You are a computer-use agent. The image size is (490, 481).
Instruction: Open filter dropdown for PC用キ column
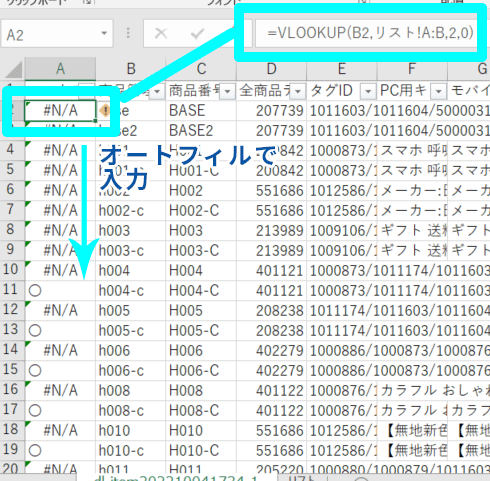(x=439, y=91)
